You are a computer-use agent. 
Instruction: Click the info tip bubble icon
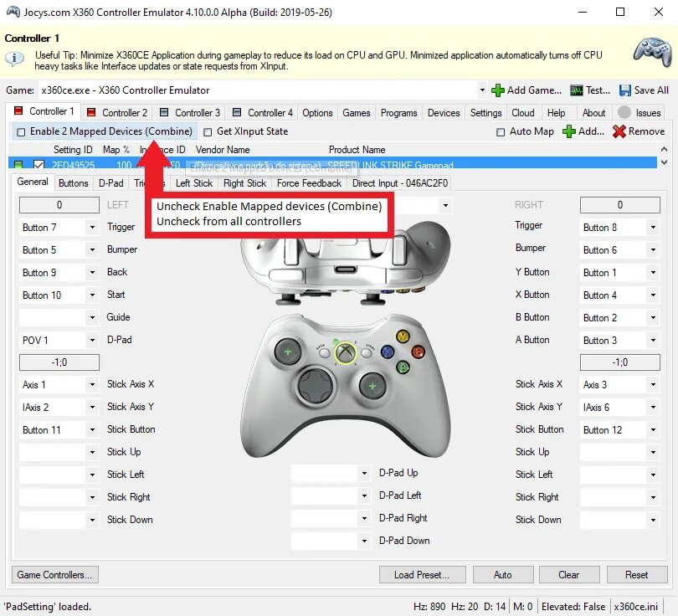(14, 59)
